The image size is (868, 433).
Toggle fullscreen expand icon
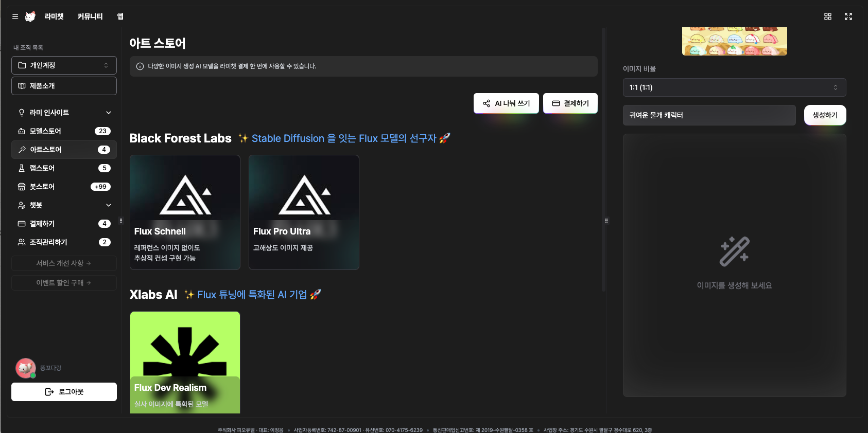(x=848, y=16)
